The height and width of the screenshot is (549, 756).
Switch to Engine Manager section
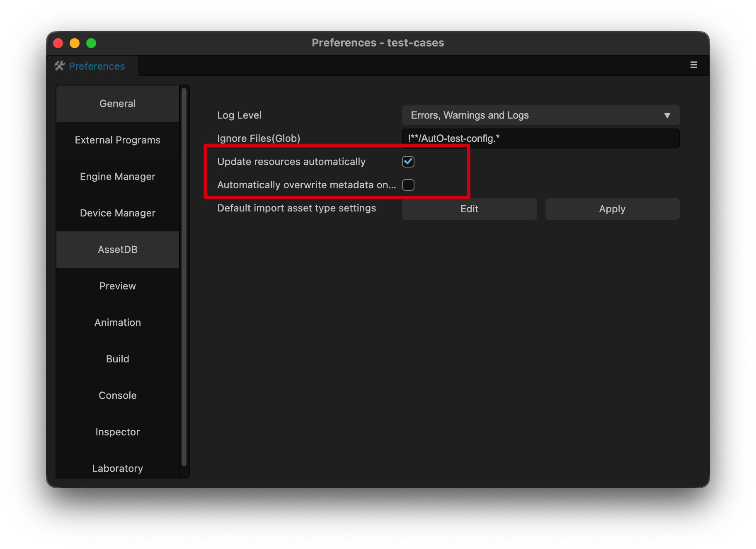[x=118, y=177]
